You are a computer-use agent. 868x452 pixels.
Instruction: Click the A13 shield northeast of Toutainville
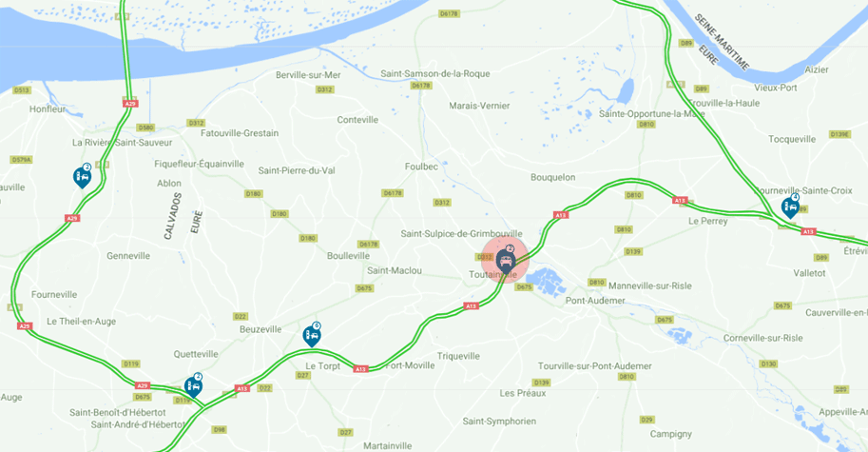[x=561, y=215]
